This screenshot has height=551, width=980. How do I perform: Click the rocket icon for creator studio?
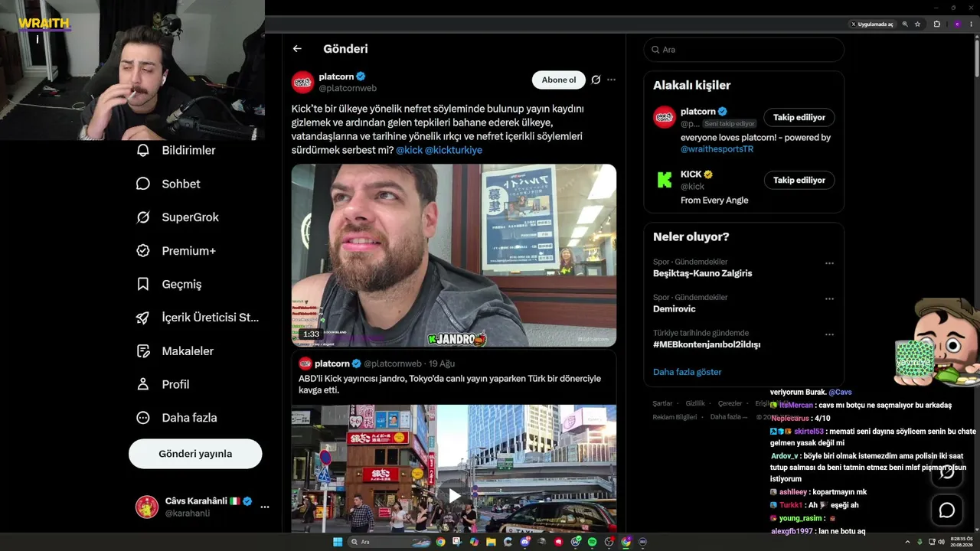pyautogui.click(x=143, y=318)
